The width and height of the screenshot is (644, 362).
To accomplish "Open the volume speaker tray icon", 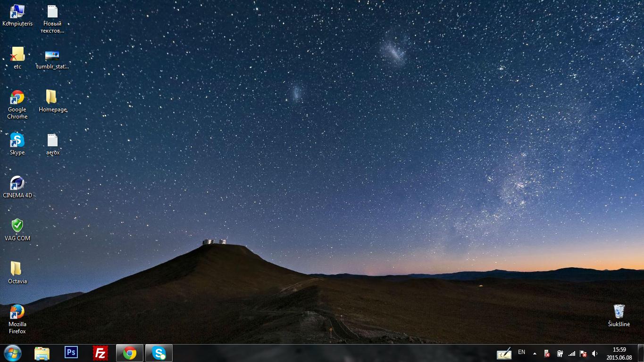I will 595,354.
